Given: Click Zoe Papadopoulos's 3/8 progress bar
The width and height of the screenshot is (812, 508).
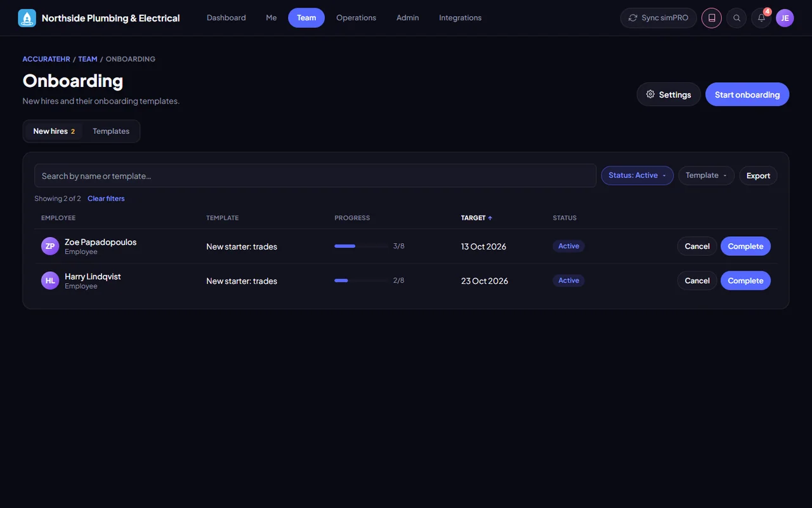Looking at the screenshot, I should click(361, 246).
